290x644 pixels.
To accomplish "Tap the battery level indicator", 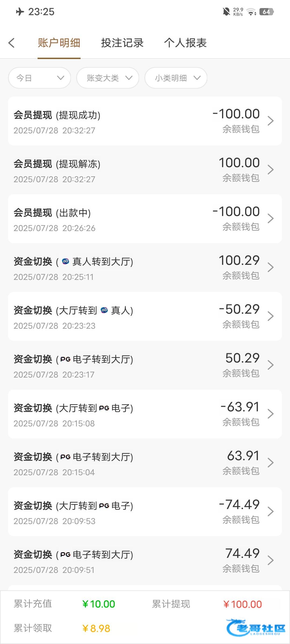I will coord(266,12).
